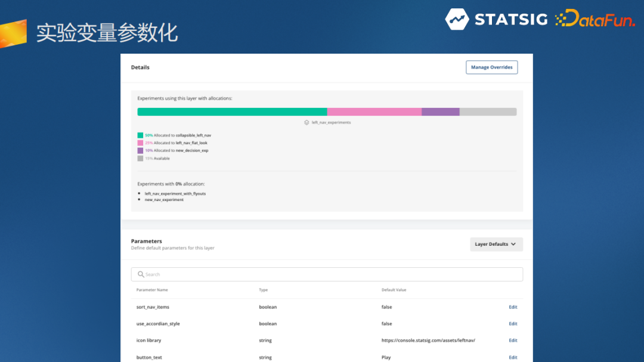The height and width of the screenshot is (362, 644).
Task: Click the parameter Search input field
Action: tap(327, 274)
